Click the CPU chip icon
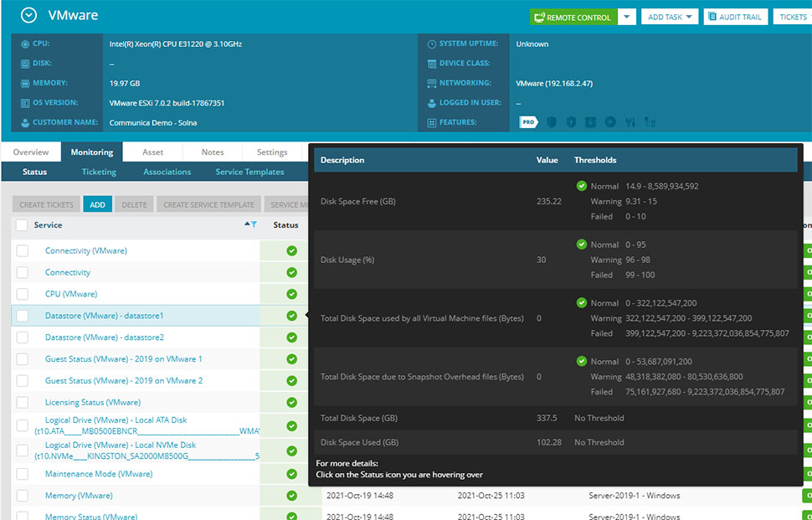The image size is (812, 520). [25, 44]
